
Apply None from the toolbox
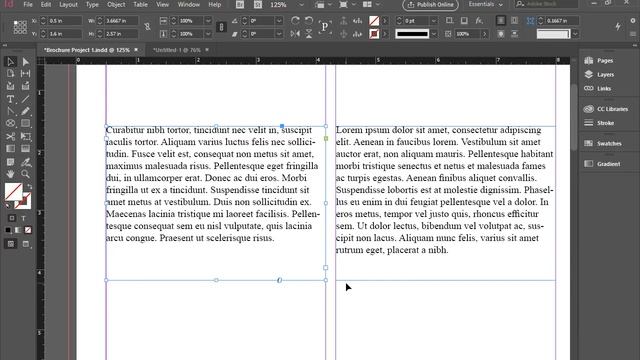28,230
